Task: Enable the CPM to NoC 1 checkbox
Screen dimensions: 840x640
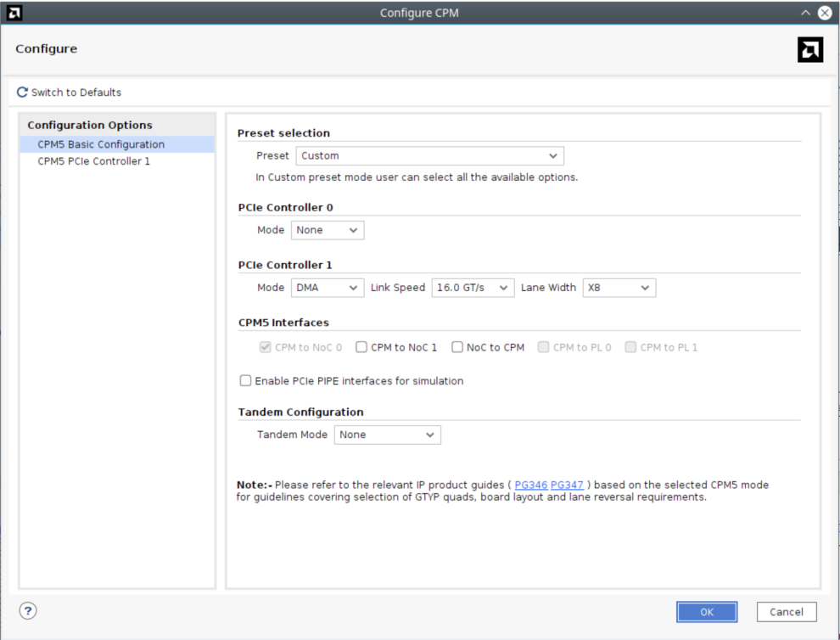Action: click(361, 347)
